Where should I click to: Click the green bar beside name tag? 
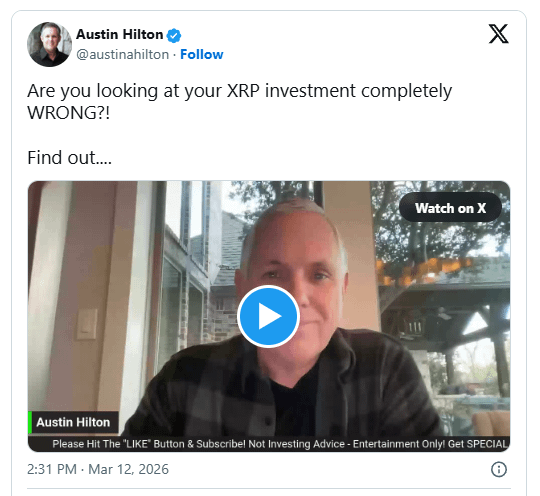(x=30, y=422)
